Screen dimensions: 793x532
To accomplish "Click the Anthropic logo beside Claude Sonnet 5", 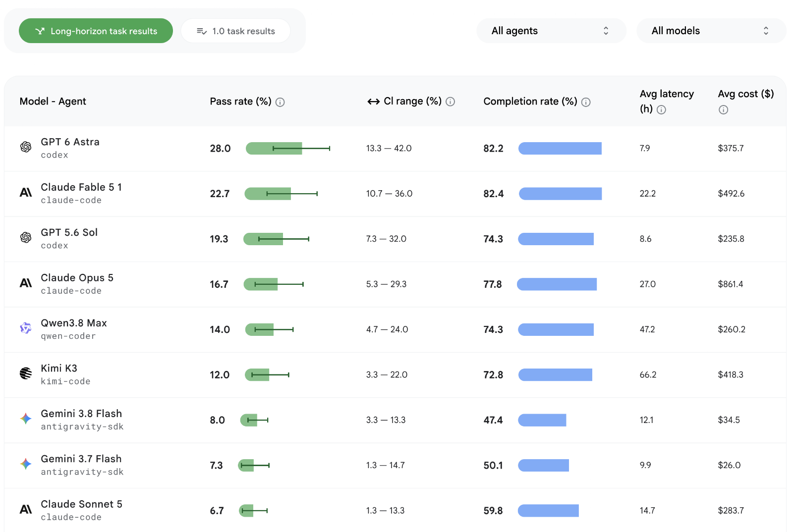I will coord(26,509).
